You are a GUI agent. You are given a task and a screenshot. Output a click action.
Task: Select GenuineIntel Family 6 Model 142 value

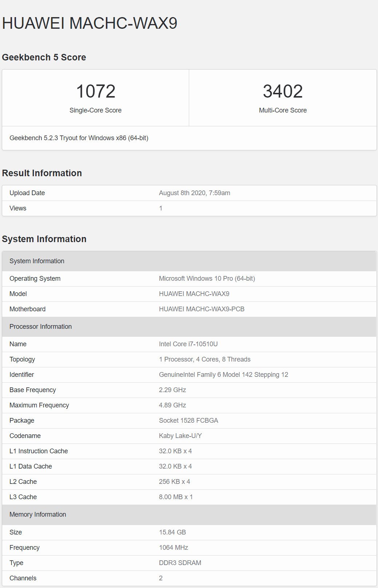(223, 375)
